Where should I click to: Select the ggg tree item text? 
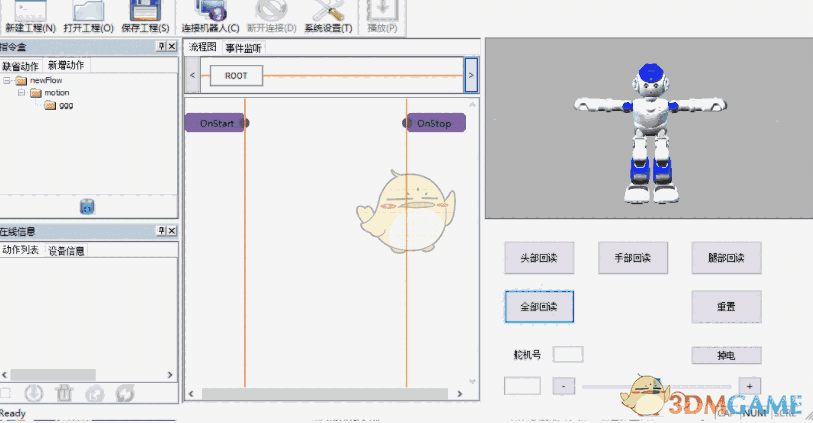(x=66, y=105)
